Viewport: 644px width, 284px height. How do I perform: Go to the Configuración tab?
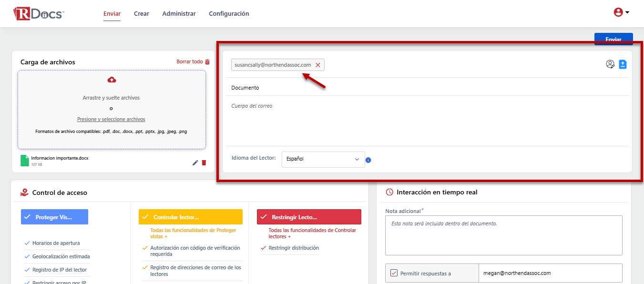click(x=229, y=14)
